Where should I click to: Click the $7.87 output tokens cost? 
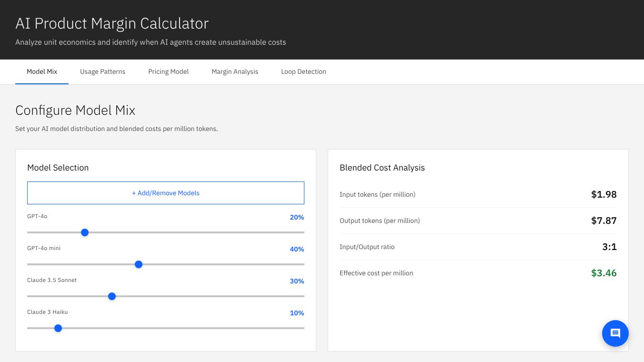tap(604, 221)
